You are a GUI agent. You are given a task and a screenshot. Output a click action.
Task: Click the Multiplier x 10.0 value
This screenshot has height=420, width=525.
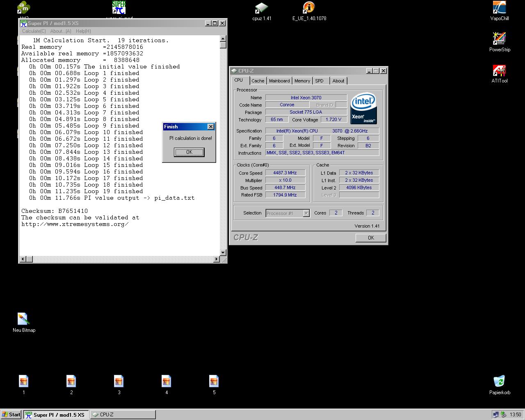pyautogui.click(x=285, y=180)
